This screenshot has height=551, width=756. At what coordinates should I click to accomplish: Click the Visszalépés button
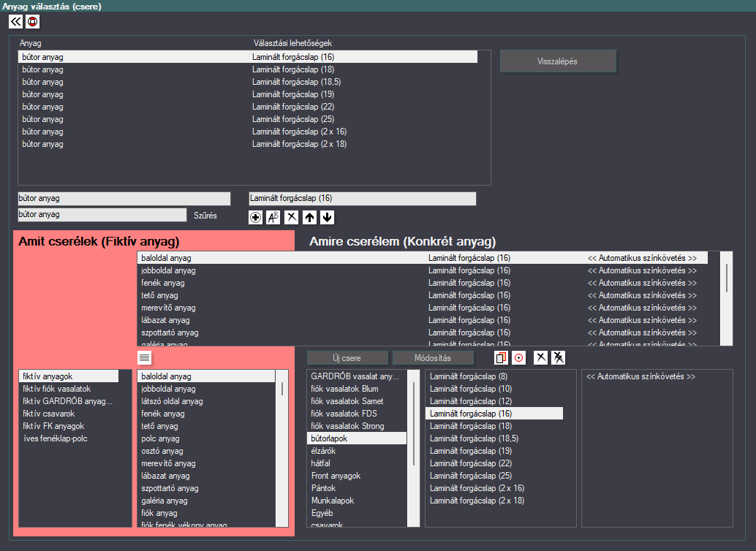click(558, 61)
